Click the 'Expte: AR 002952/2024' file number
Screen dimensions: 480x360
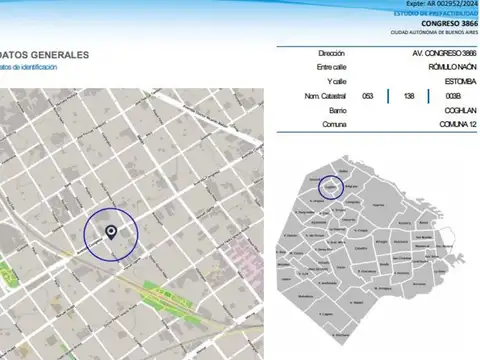point(442,4)
